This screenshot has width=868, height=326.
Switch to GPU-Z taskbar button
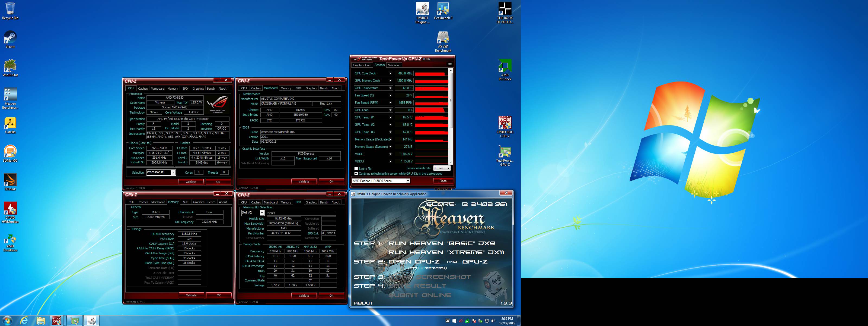tap(75, 320)
